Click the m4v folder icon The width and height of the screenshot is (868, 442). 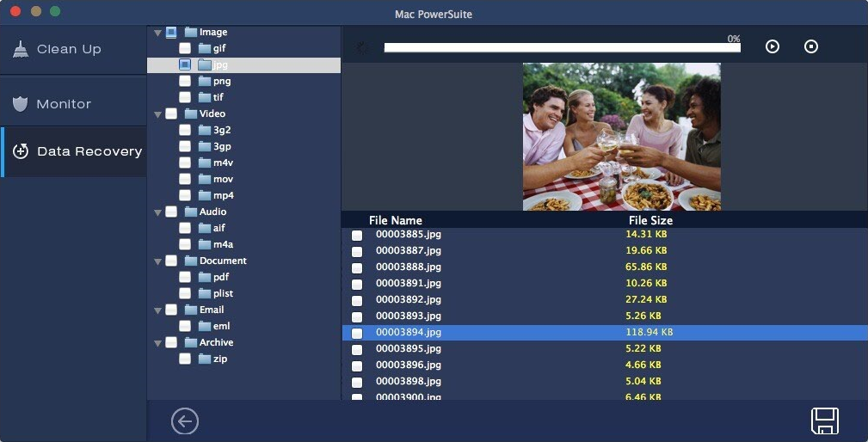(205, 163)
